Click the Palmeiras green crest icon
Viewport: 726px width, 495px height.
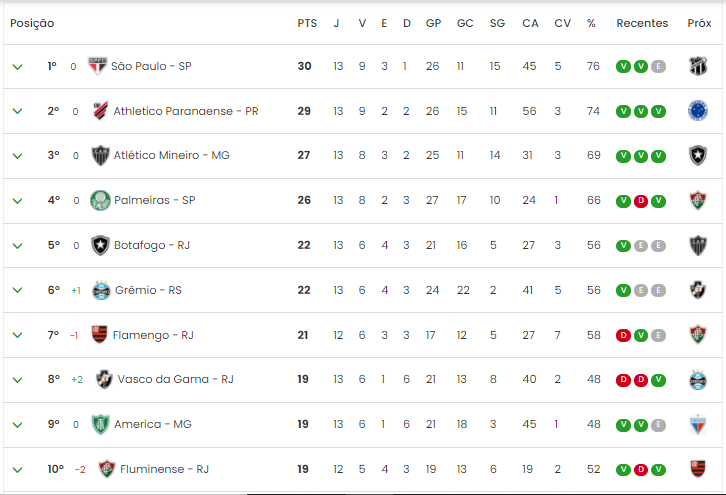click(x=100, y=201)
